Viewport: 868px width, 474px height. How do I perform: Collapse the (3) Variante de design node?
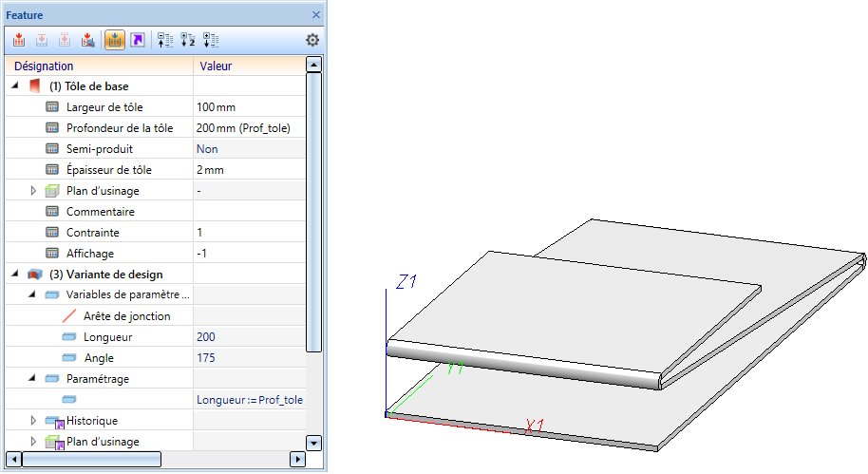point(15,273)
